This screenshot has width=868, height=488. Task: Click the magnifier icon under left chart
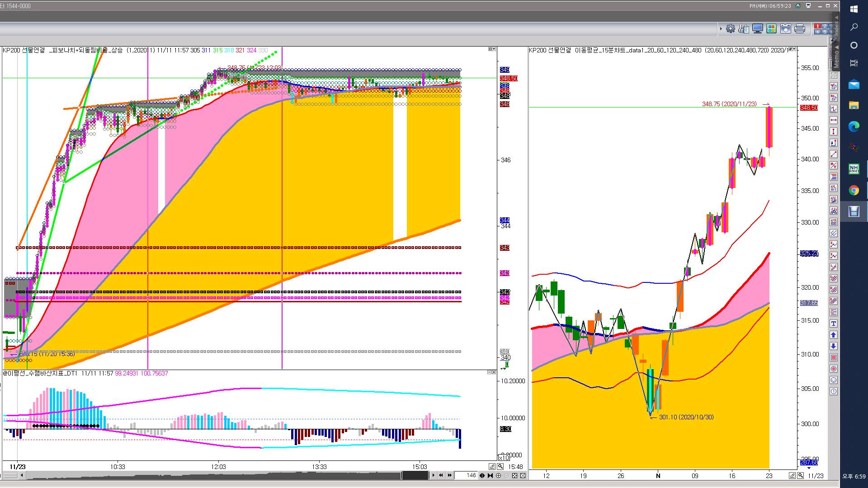[500, 466]
